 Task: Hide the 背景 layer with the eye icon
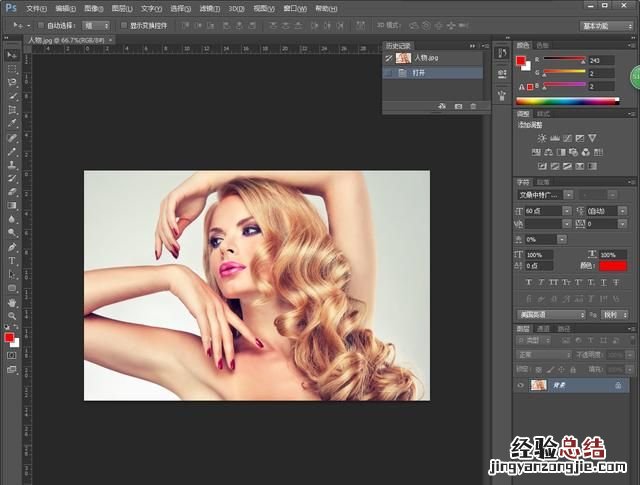pos(521,385)
